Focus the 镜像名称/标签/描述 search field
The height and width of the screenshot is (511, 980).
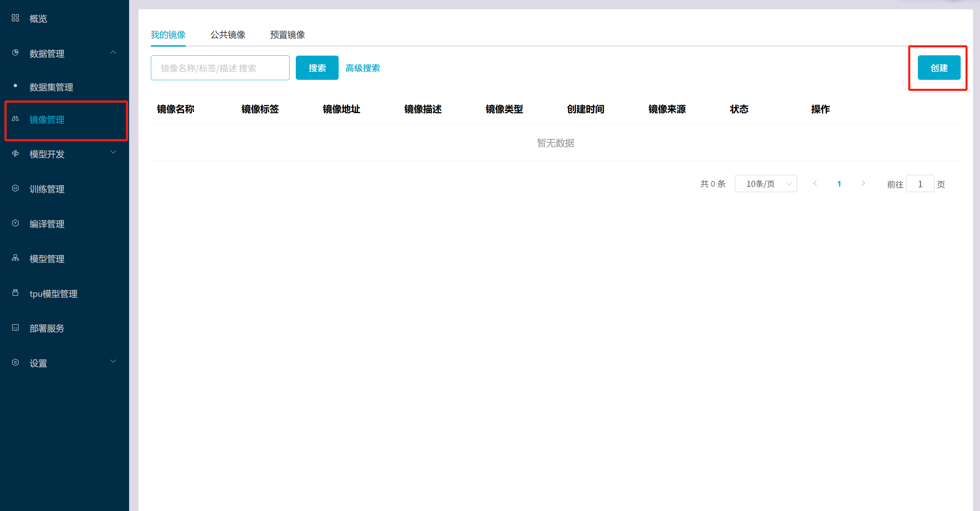coord(220,68)
